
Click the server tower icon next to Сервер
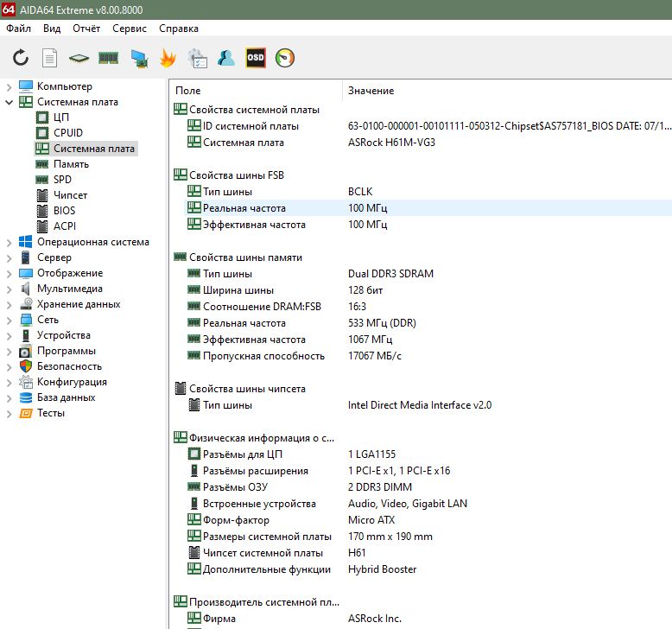pyautogui.click(x=26, y=257)
